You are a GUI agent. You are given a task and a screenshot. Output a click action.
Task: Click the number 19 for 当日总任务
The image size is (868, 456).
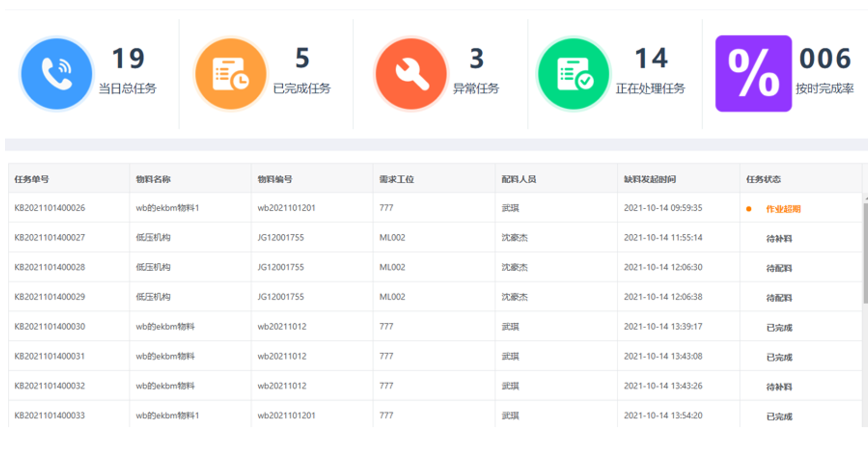tap(128, 58)
